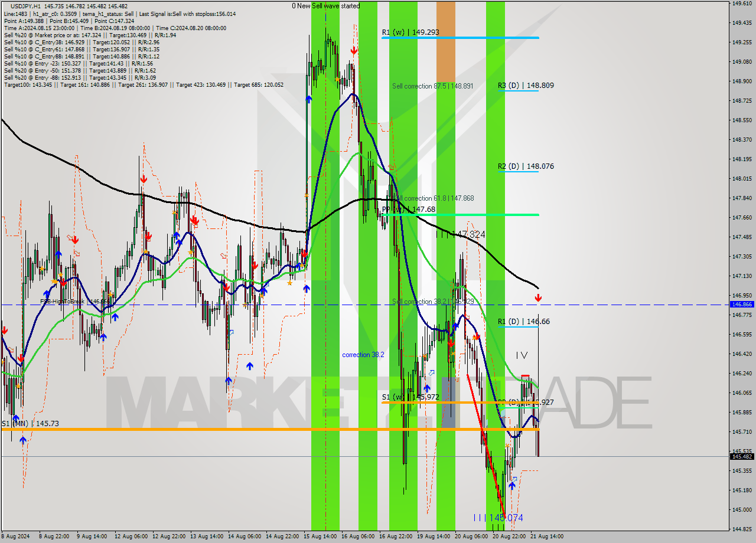Click the 'Target100: 143.345' info line
This screenshot has height=543, width=756.
(144, 85)
